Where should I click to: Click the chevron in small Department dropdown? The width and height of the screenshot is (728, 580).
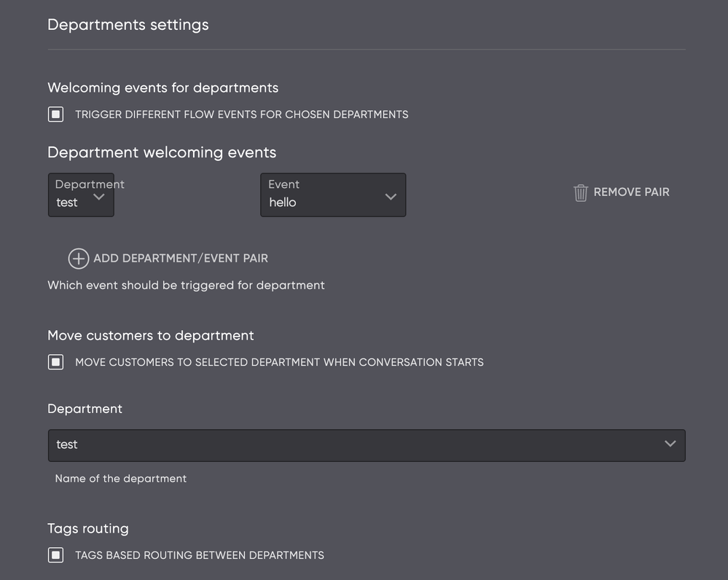coord(99,197)
